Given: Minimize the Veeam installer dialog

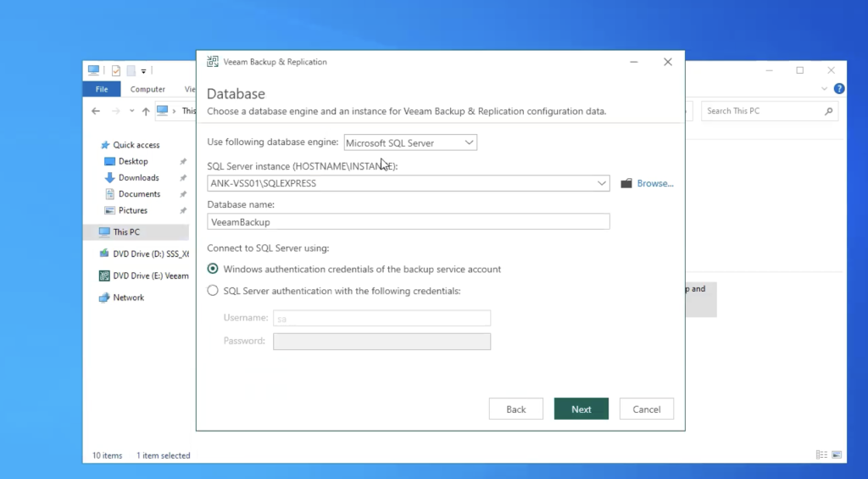Looking at the screenshot, I should [x=634, y=62].
